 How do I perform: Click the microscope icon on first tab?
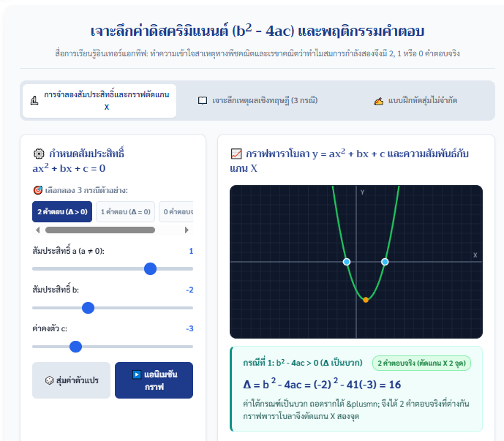click(34, 101)
